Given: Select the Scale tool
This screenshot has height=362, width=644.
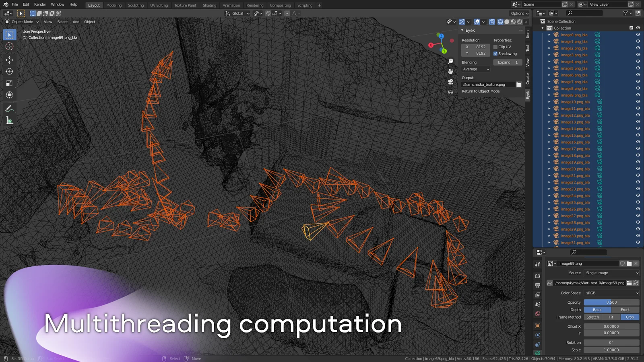Looking at the screenshot, I should (9, 83).
